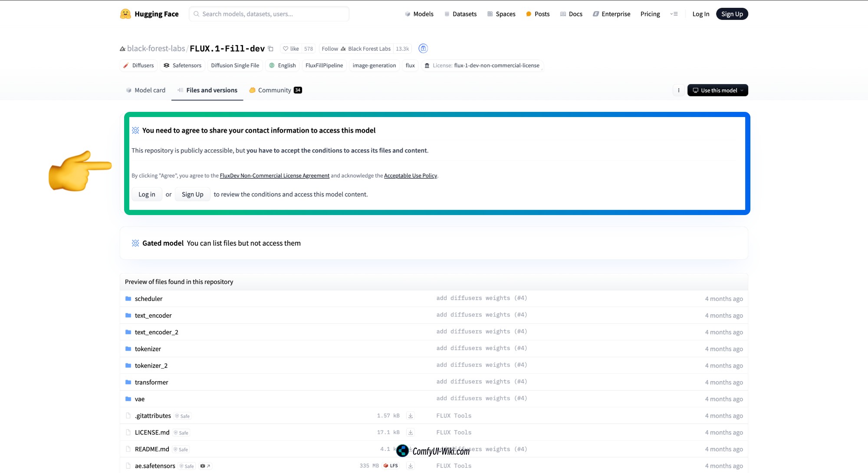Click the Sign Up header button
The image size is (868, 473).
pyautogui.click(x=732, y=14)
